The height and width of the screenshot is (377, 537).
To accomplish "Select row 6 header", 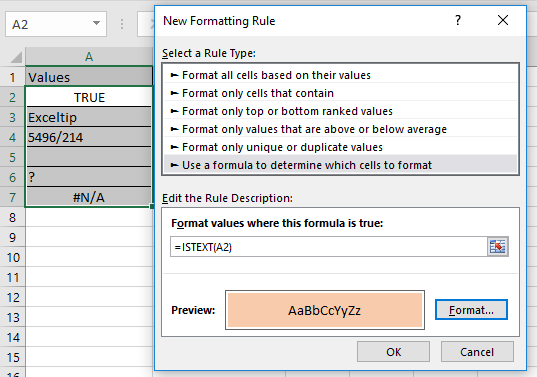I will (13, 177).
